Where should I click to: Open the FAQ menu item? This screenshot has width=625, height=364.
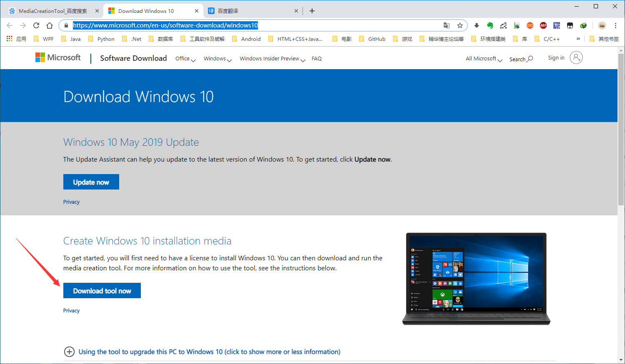pyautogui.click(x=317, y=58)
